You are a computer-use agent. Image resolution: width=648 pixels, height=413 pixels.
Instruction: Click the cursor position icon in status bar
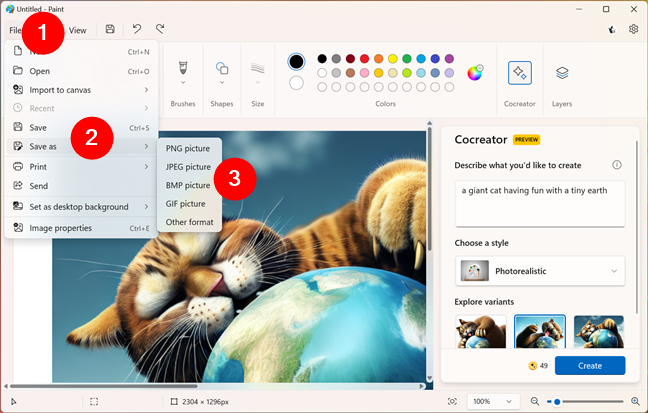(14, 401)
